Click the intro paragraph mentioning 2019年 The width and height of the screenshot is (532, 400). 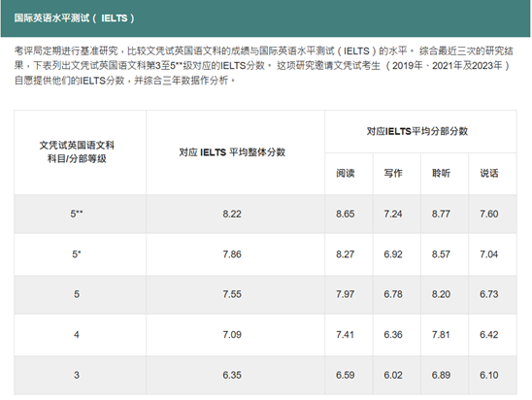(263, 66)
